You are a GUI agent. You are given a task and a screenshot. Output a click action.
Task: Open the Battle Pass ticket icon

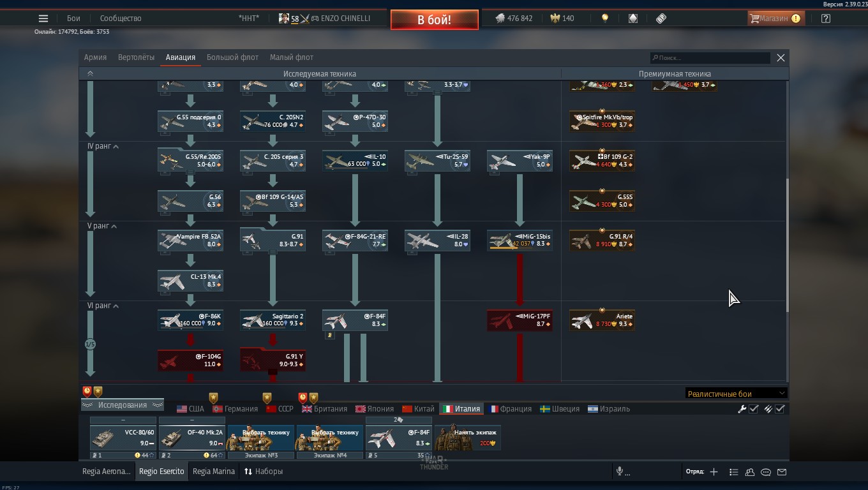661,19
